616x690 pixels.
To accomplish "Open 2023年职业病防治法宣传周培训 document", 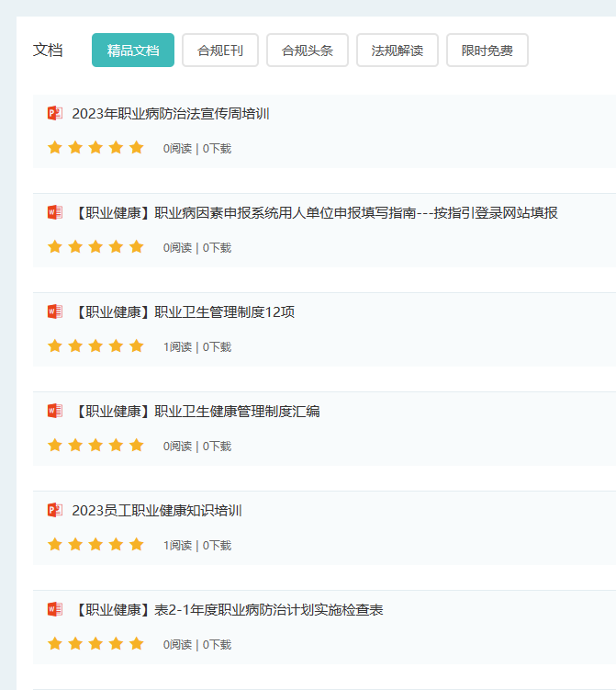I will coord(171,114).
